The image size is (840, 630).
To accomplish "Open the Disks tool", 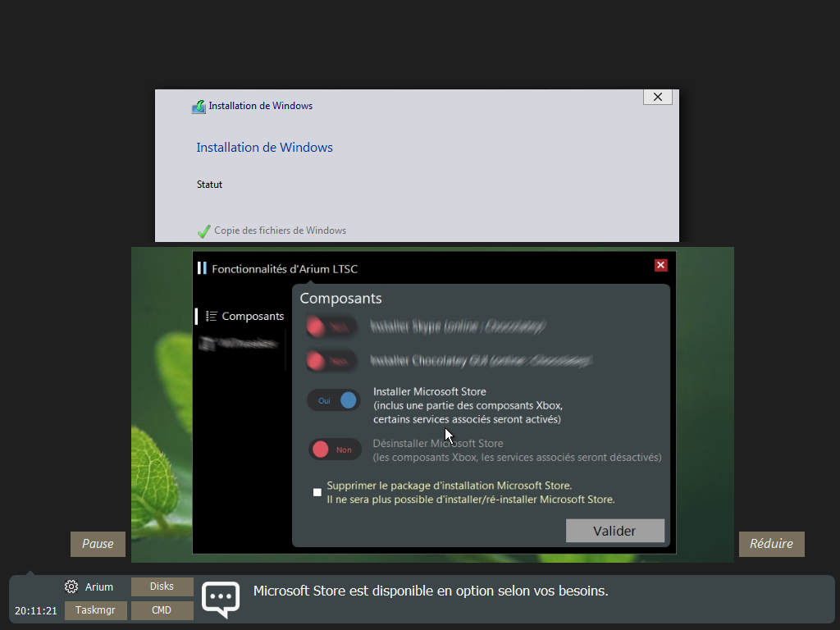I will 162,587.
